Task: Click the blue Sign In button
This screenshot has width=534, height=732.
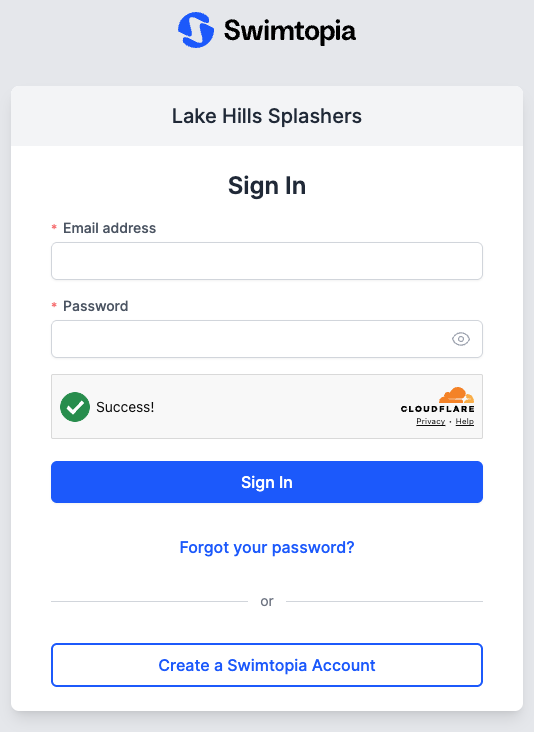Action: click(x=267, y=482)
